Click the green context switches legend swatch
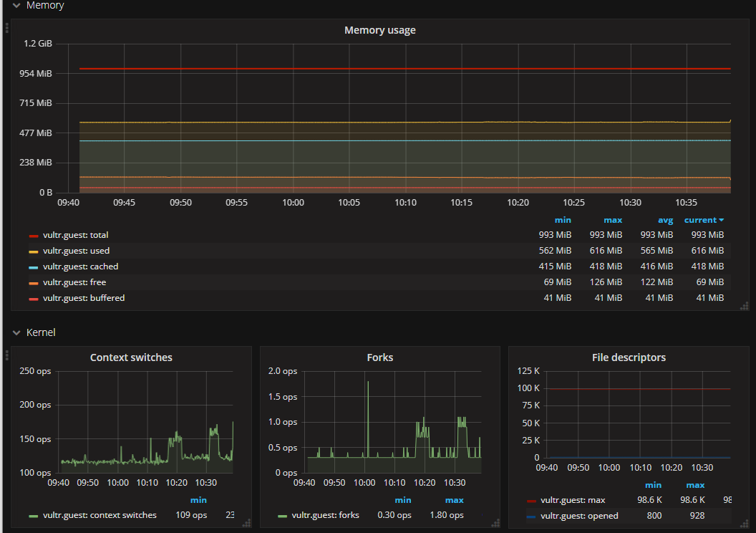756x533 pixels. click(33, 516)
